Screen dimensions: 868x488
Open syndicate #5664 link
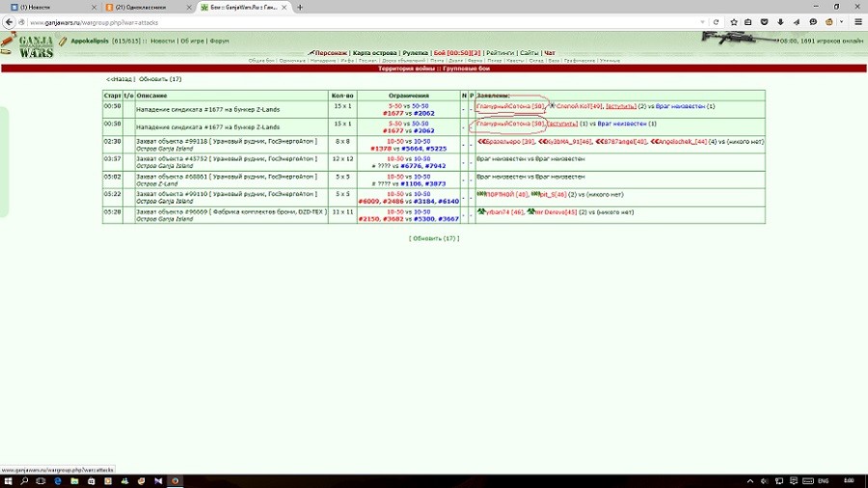click(411, 149)
